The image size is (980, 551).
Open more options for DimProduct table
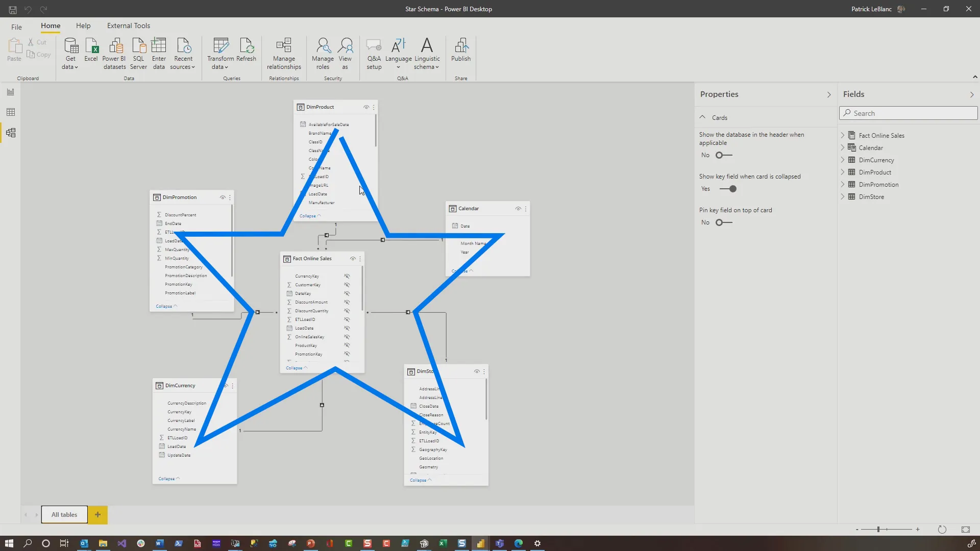[x=374, y=107]
